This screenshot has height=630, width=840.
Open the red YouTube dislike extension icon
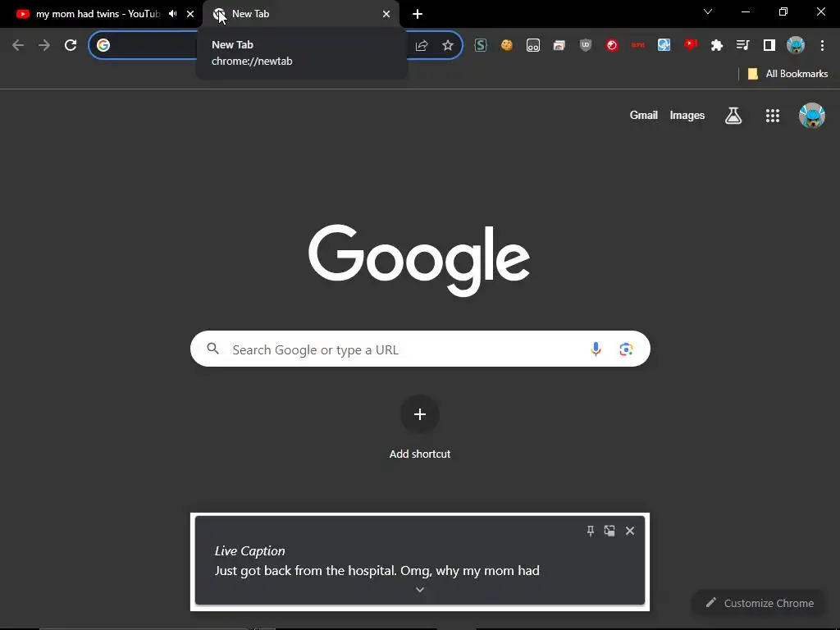(691, 45)
